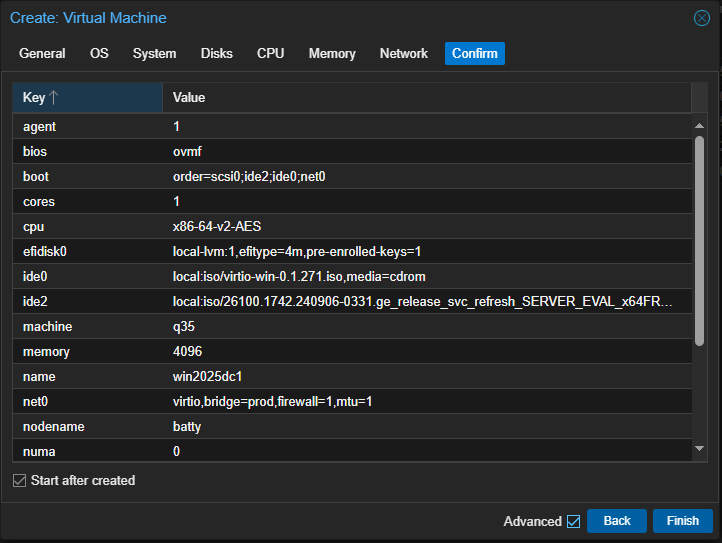Switch to the Memory tab
The image size is (722, 543).
pos(332,54)
